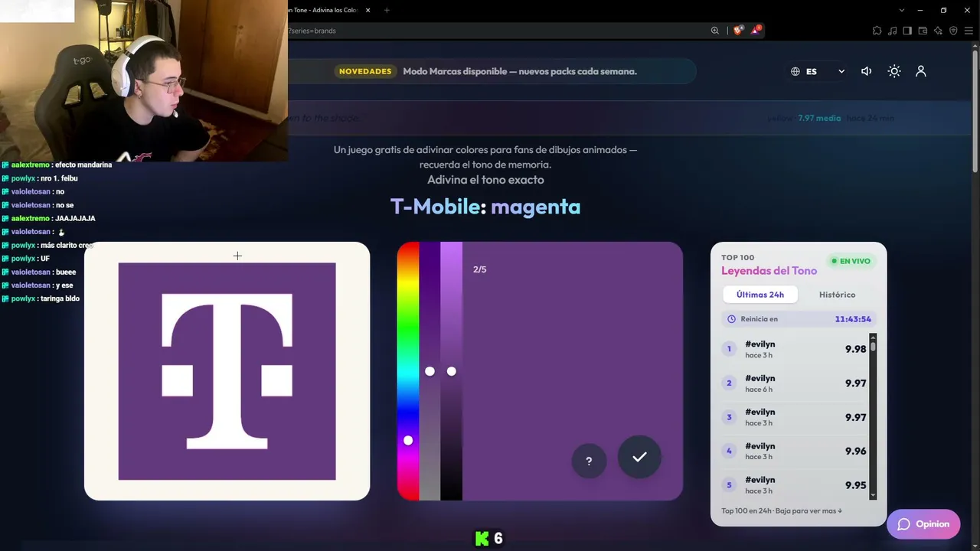Click the NOVEDADES badge
This screenshot has width=980, height=551.
pyautogui.click(x=365, y=71)
